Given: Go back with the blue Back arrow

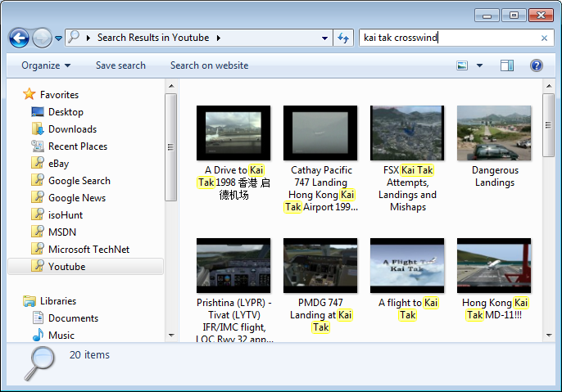Looking at the screenshot, I should click(19, 38).
